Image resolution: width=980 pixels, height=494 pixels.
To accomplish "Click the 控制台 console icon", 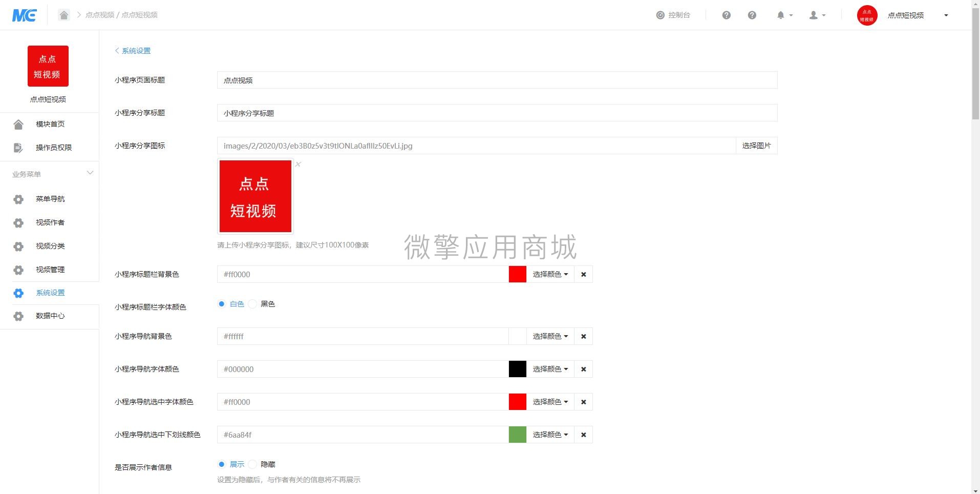I will click(661, 15).
